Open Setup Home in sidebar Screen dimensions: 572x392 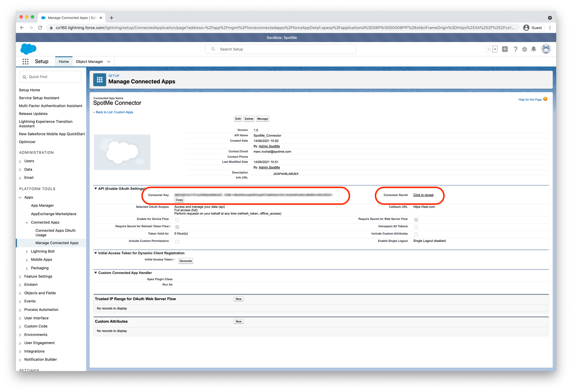(x=29, y=90)
